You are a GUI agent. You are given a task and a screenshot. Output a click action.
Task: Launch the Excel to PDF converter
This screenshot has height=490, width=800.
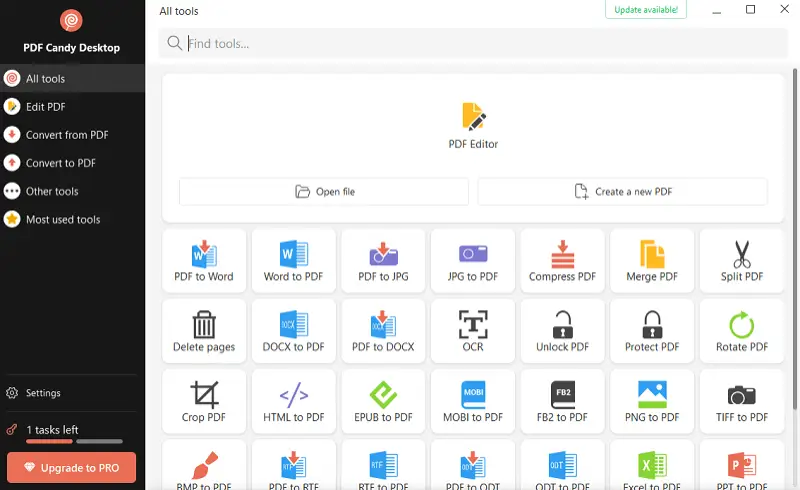point(652,467)
